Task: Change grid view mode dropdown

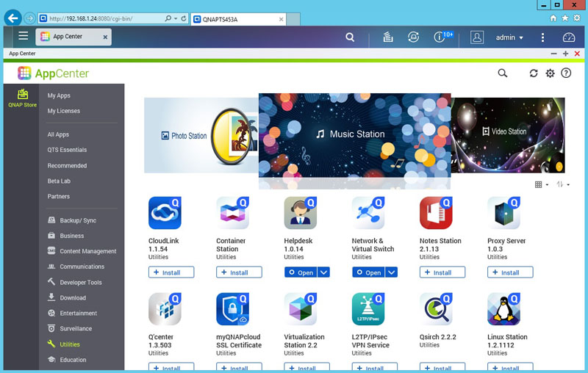Action: (542, 184)
